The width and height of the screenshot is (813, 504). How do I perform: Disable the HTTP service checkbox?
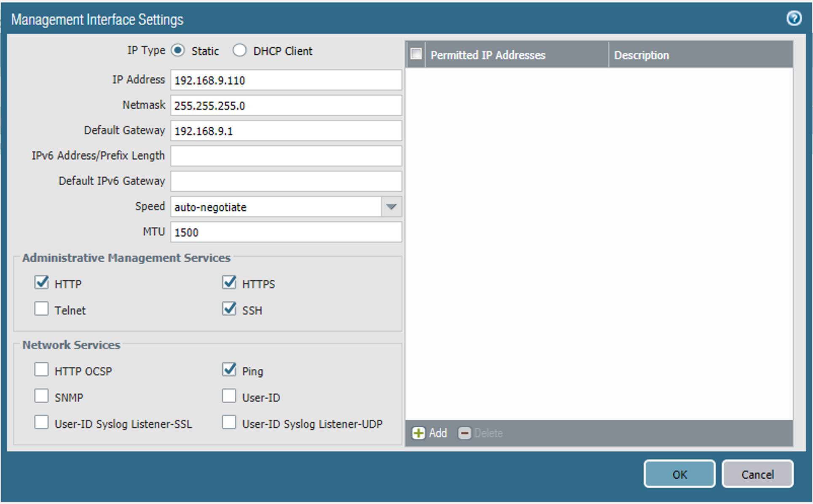(41, 283)
